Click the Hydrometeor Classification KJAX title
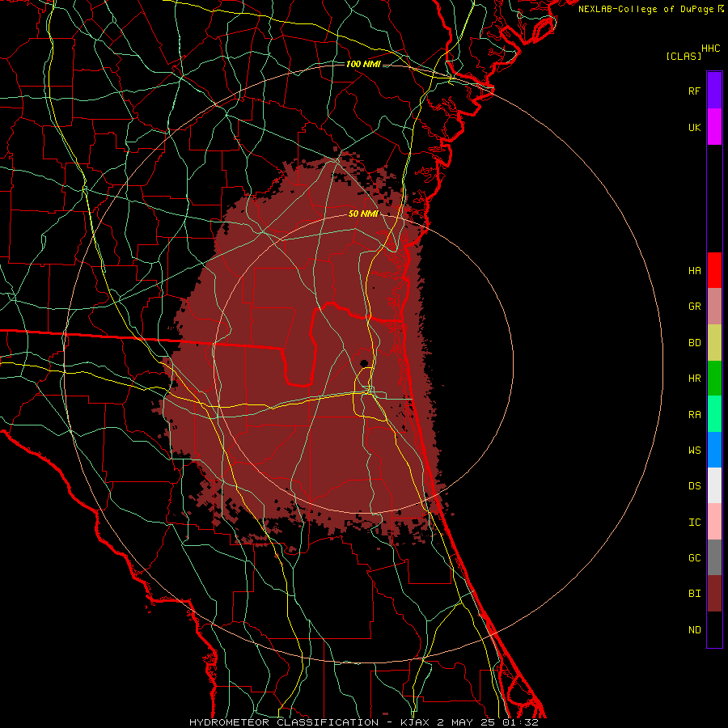Image resolution: width=728 pixels, height=728 pixels. [363, 722]
